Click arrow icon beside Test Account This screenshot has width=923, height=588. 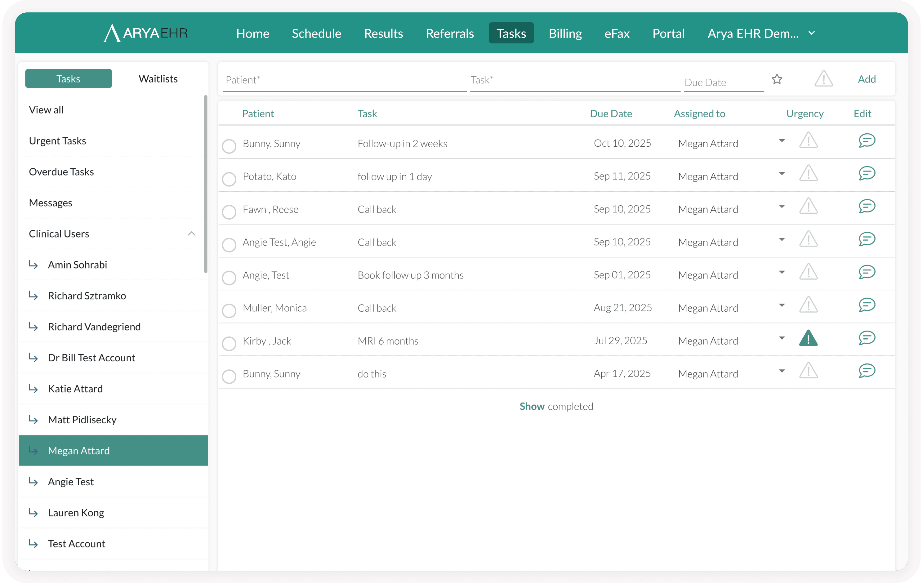33,544
